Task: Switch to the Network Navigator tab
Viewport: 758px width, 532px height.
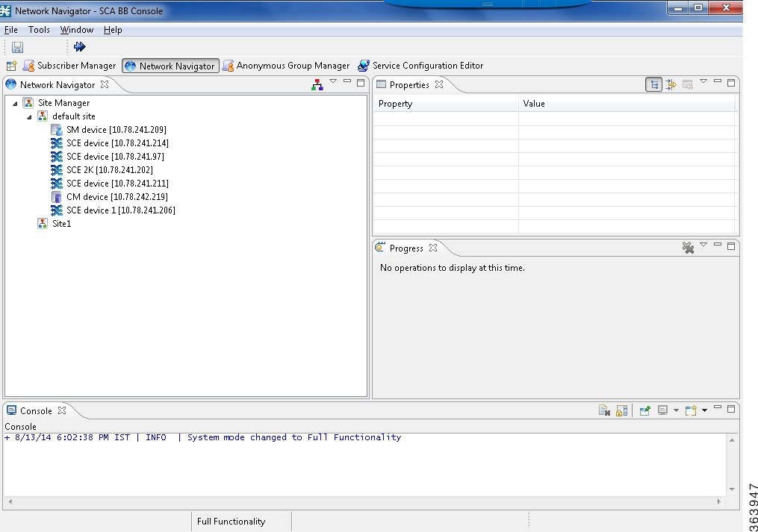Action: [170, 66]
